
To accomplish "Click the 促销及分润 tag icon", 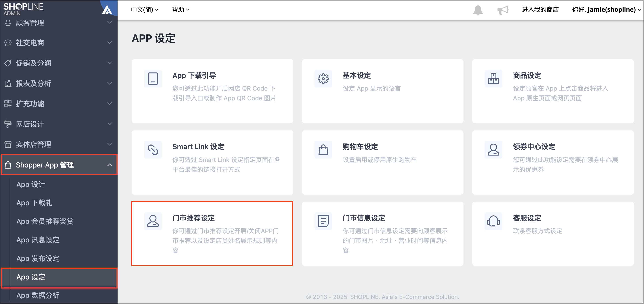I will point(8,63).
